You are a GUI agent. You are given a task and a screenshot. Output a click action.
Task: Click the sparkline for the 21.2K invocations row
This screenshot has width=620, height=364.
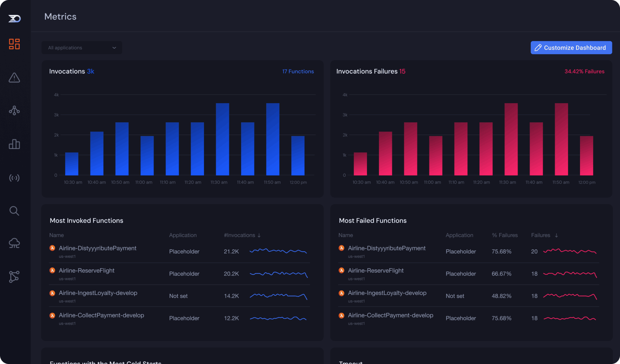278,251
